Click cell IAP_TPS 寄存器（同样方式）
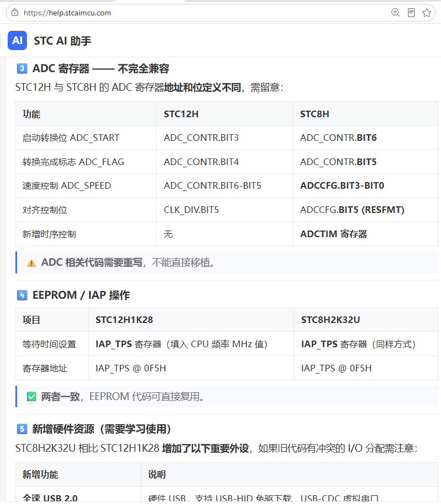The image size is (441, 504). coord(366,344)
